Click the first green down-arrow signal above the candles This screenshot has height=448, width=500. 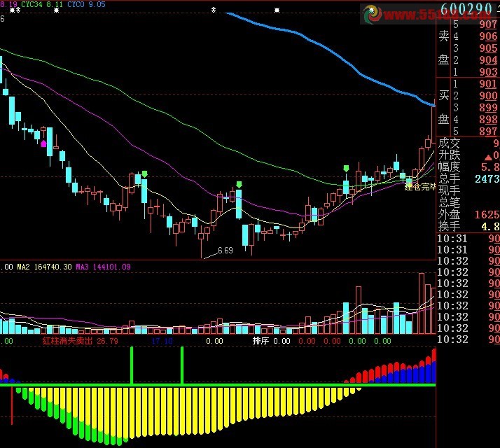144,174
